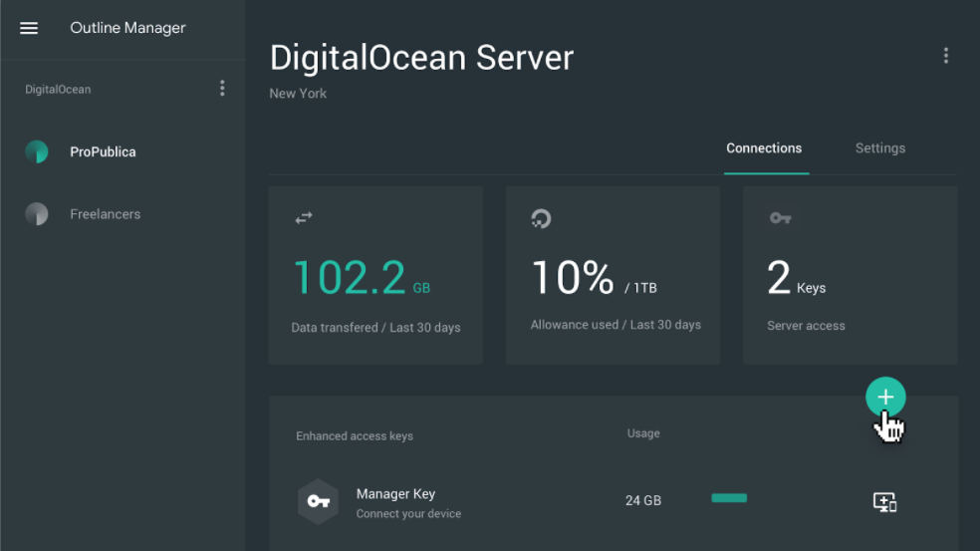Click the Freelancers server icon
The image size is (980, 551).
37,214
